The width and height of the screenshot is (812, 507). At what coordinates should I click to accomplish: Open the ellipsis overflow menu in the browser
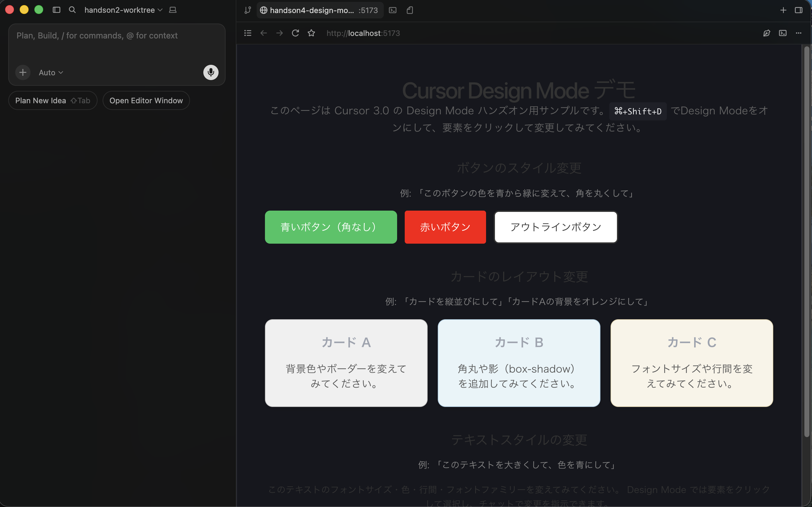[x=799, y=33]
